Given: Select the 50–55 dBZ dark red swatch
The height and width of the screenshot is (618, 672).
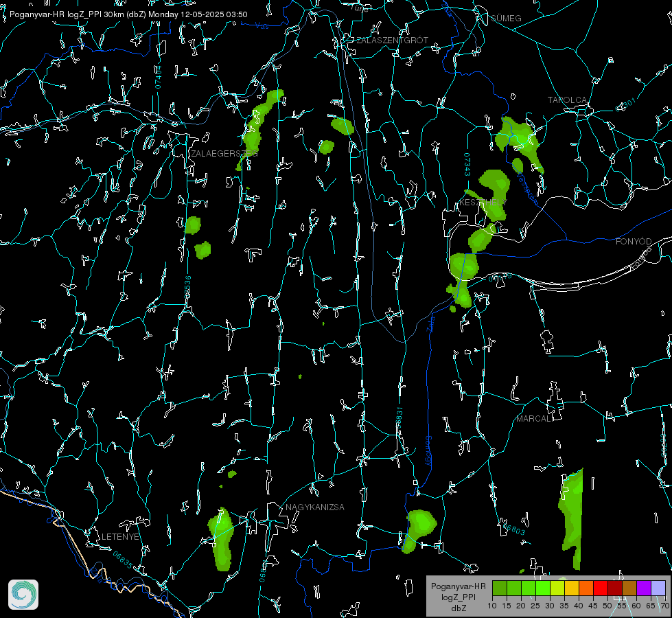Looking at the screenshot, I should 616,588.
